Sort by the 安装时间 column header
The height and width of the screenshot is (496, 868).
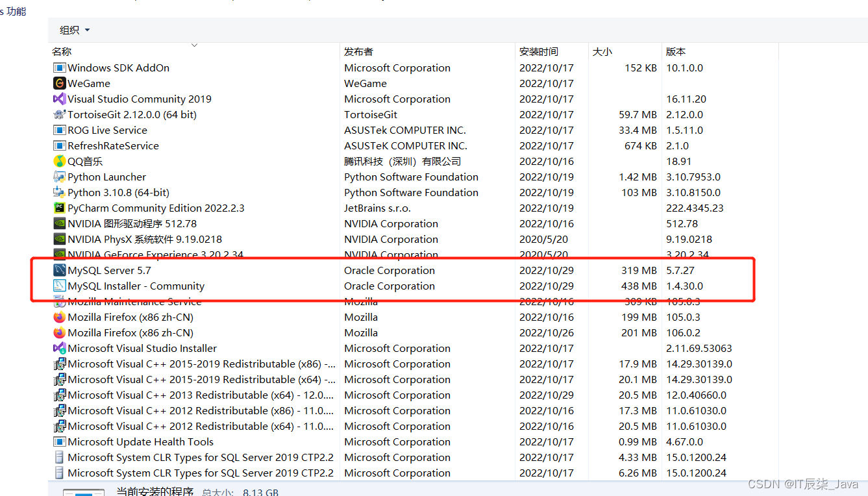pyautogui.click(x=538, y=51)
